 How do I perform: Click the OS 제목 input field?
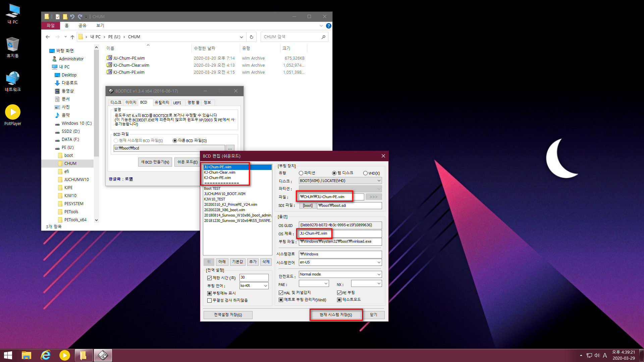(340, 234)
